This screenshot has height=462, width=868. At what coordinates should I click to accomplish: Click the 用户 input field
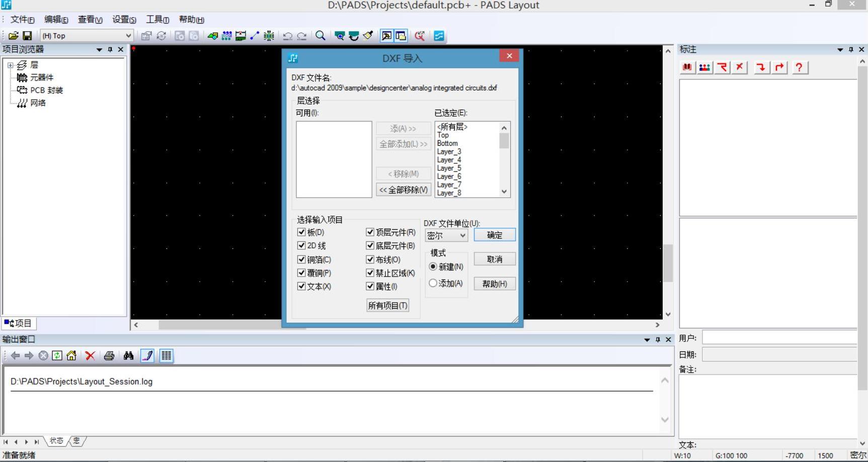(x=779, y=337)
